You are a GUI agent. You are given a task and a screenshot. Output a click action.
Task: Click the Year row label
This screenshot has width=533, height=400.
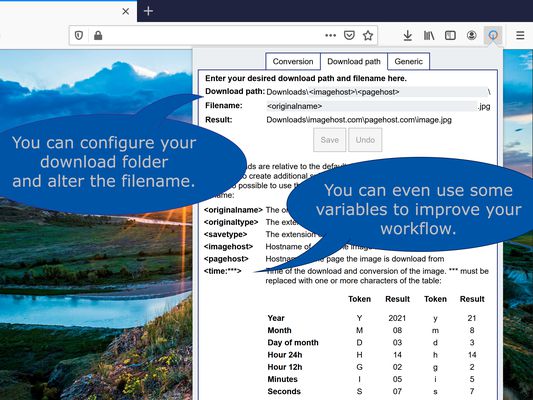[x=276, y=318]
